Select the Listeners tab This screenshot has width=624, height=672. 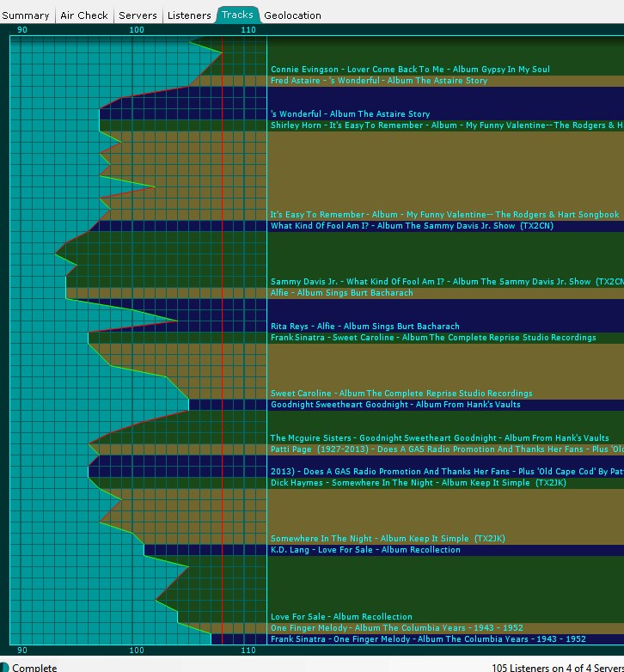click(189, 15)
